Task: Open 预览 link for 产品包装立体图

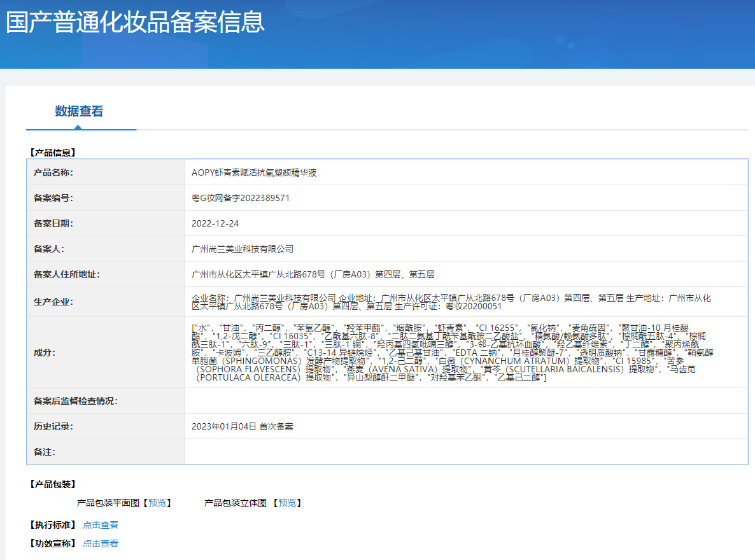Action: [x=287, y=503]
